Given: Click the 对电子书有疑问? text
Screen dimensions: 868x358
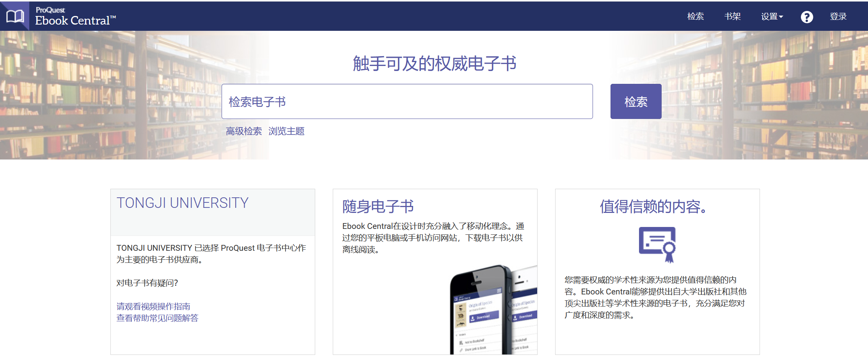Looking at the screenshot, I should (x=147, y=283).
